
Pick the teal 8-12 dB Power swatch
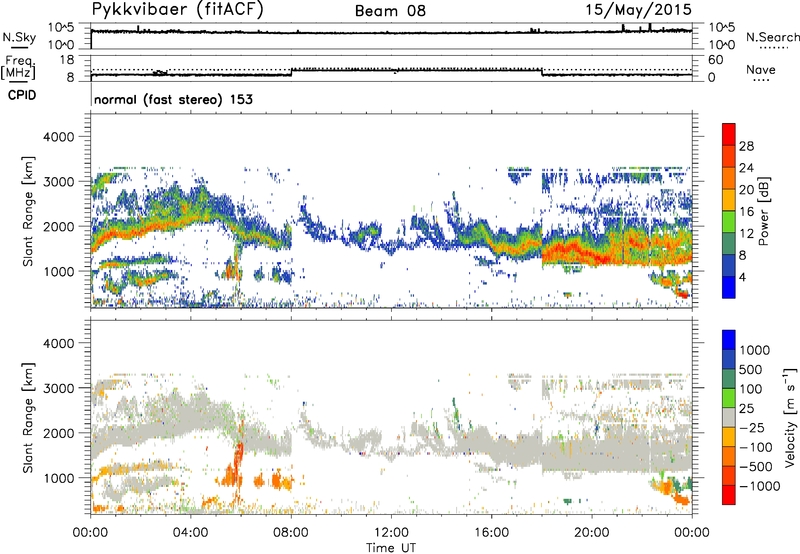[729, 243]
